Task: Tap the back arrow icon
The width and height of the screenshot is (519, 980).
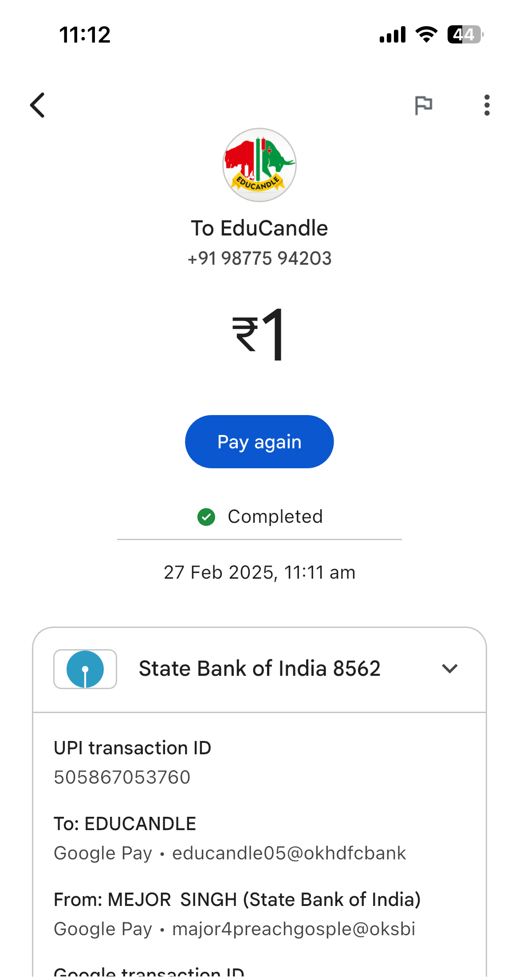Action: (x=38, y=105)
